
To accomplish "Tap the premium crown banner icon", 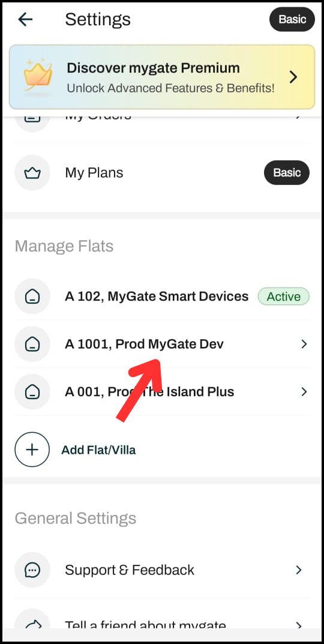I will [38, 75].
